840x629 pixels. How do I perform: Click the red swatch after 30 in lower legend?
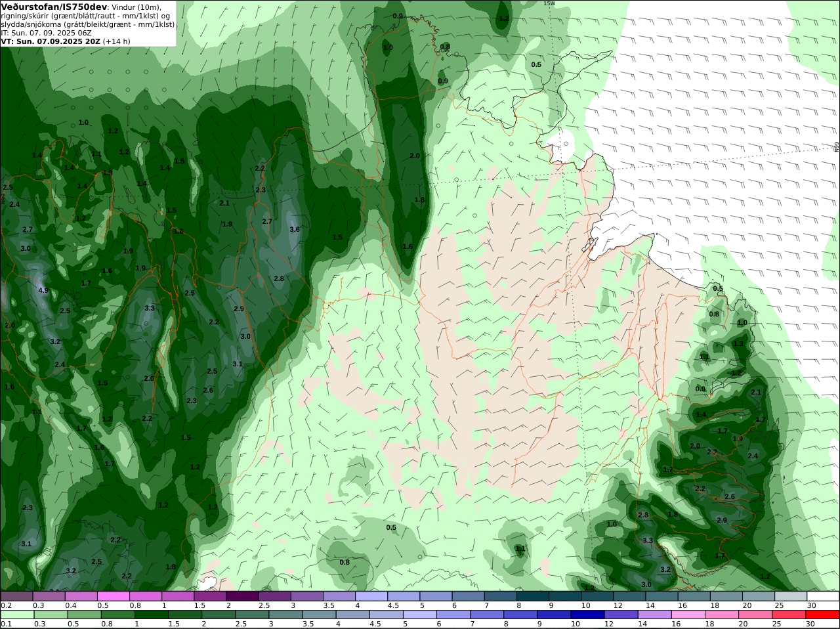823,615
